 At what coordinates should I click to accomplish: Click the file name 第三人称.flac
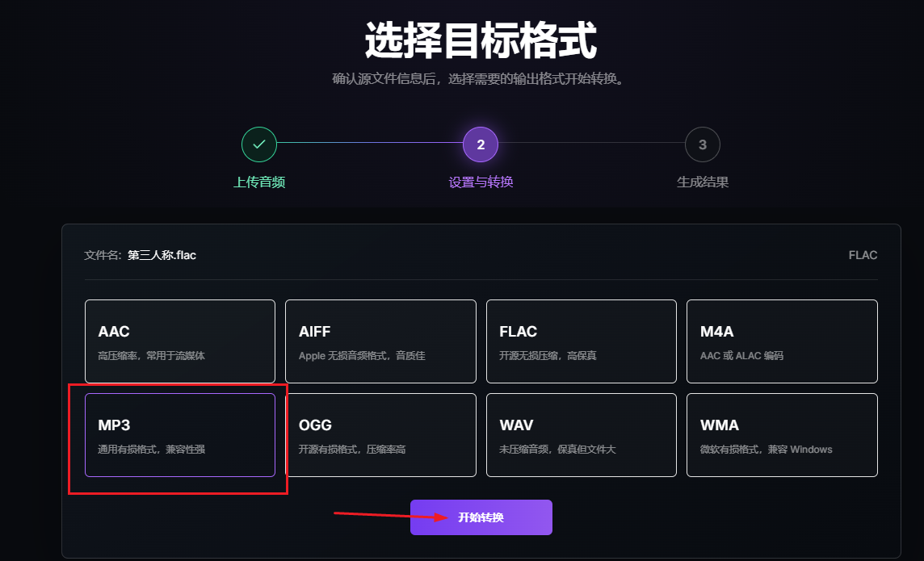162,255
